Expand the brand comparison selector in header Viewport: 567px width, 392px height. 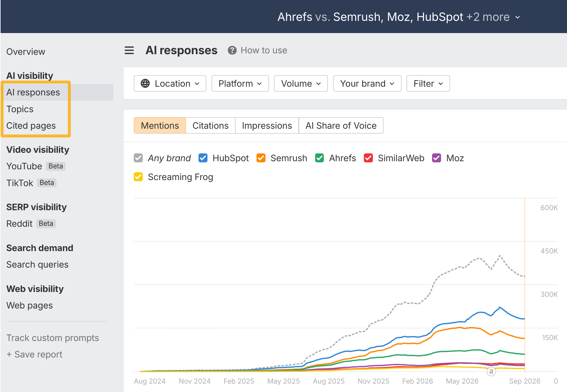pyautogui.click(x=399, y=17)
